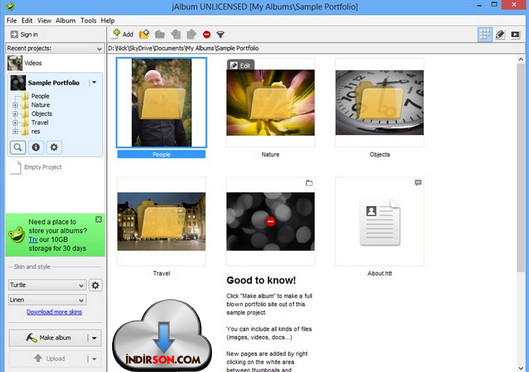529x372 pixels.
Task: Open the Help menu
Action: click(x=108, y=21)
